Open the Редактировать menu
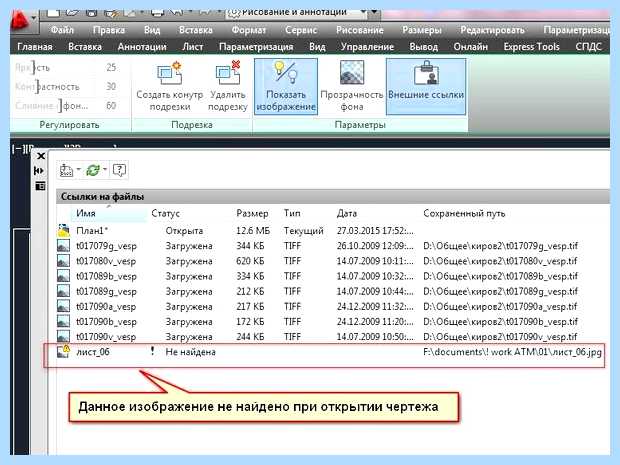Viewport: 620px width, 465px height. (x=492, y=30)
